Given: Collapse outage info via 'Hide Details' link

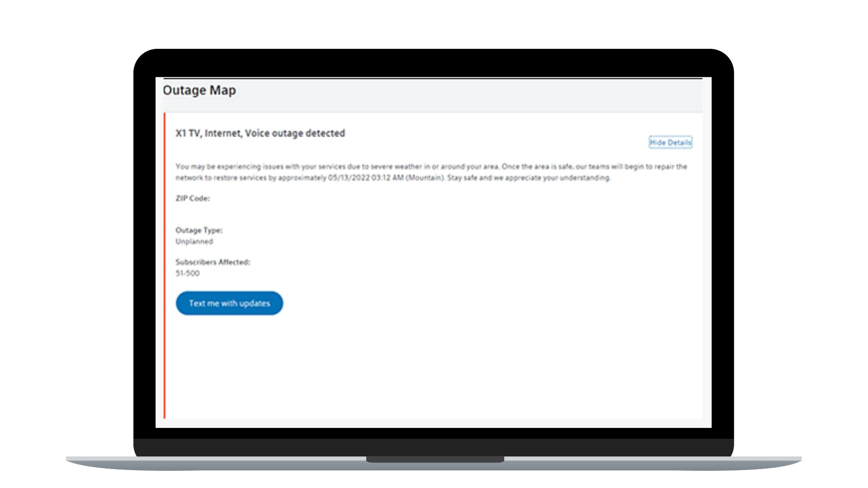Looking at the screenshot, I should tap(670, 142).
